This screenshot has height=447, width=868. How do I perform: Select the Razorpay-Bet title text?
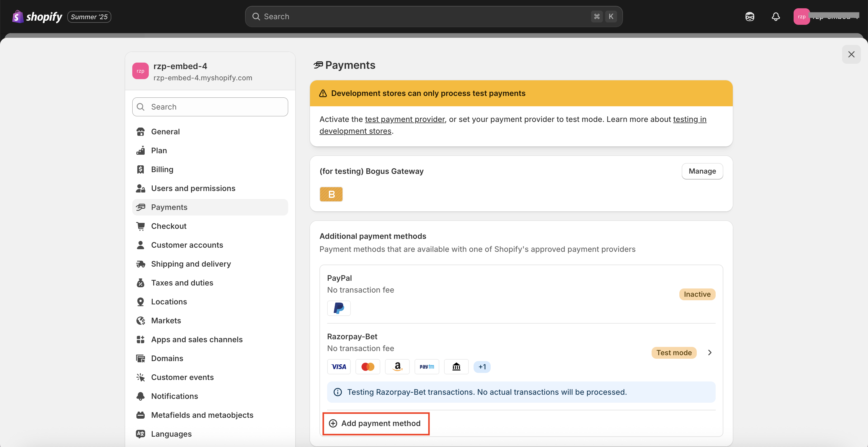352,337
